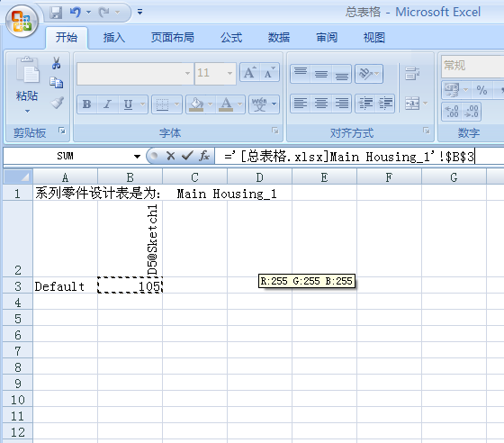Open the 公式 ribbon tab
The height and width of the screenshot is (443, 504).
tap(231, 38)
